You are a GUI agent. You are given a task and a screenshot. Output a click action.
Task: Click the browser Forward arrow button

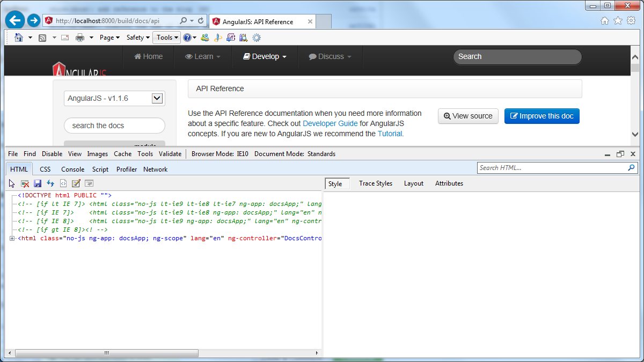click(x=34, y=20)
